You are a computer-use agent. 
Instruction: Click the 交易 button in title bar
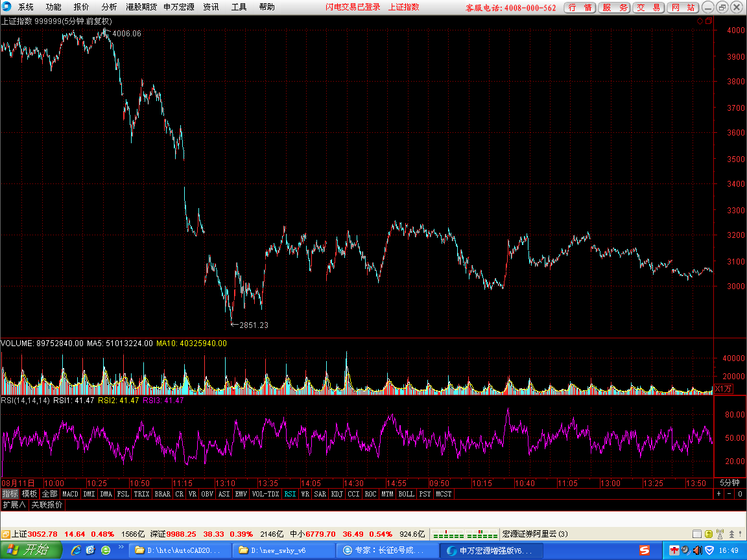coord(648,8)
